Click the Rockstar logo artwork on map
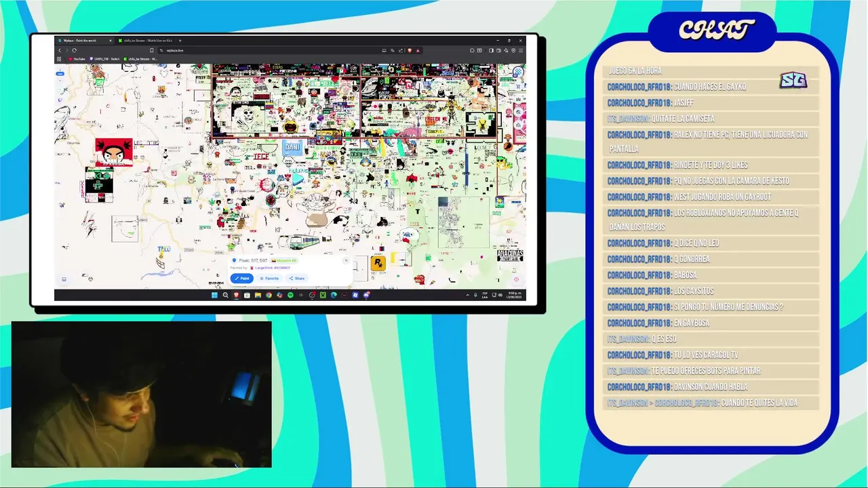 point(378,264)
